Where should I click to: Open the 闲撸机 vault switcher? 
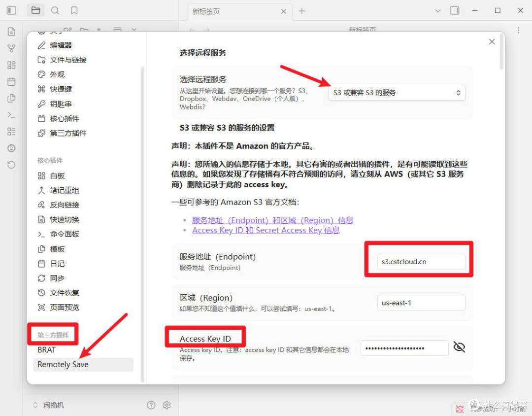48,405
